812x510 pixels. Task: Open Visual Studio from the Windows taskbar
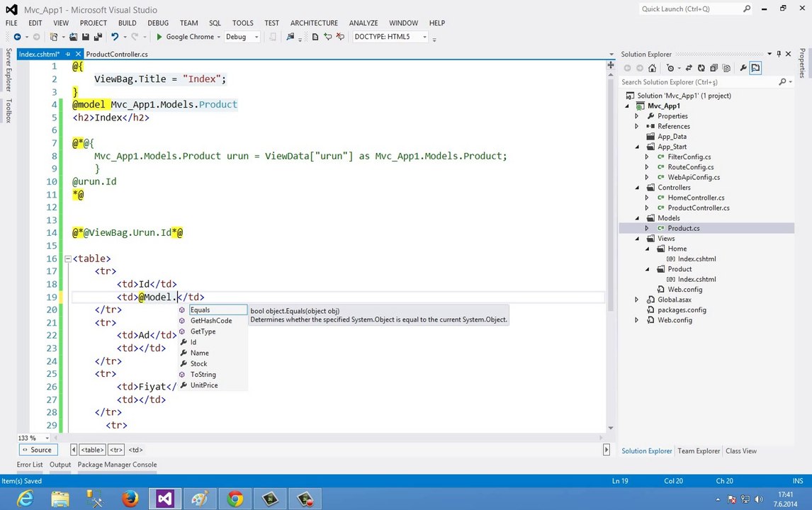[x=164, y=499]
